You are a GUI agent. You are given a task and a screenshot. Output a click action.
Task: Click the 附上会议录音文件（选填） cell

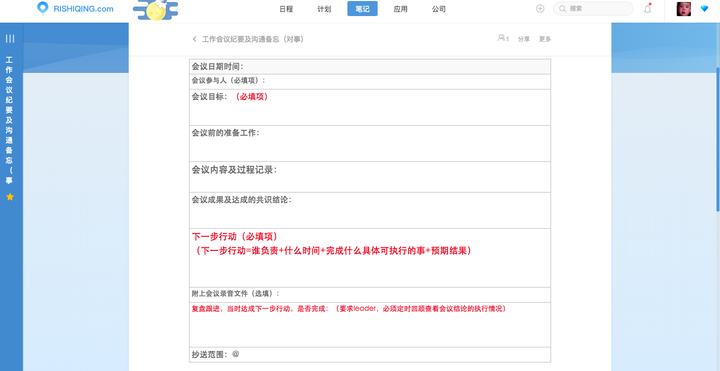[370, 295]
